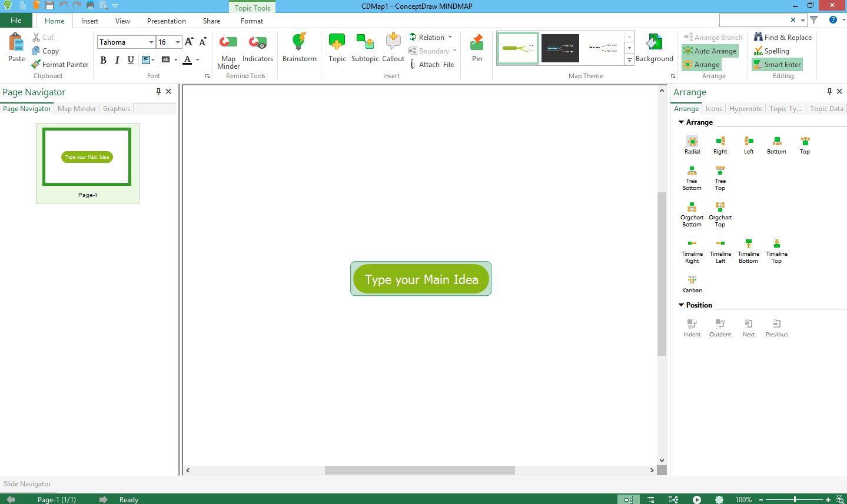
Task: Toggle the ribbon Arrange panel button
Action: coord(702,65)
